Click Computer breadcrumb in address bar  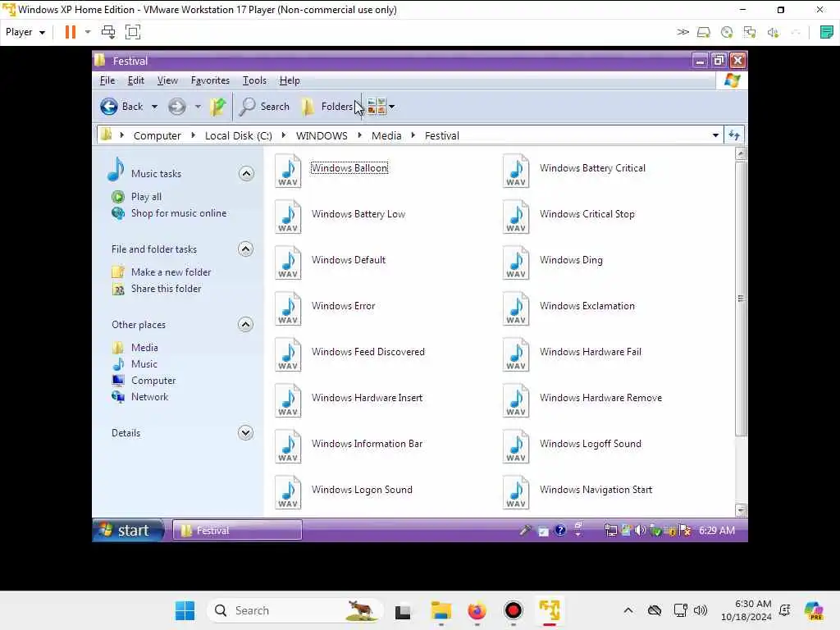(x=157, y=135)
